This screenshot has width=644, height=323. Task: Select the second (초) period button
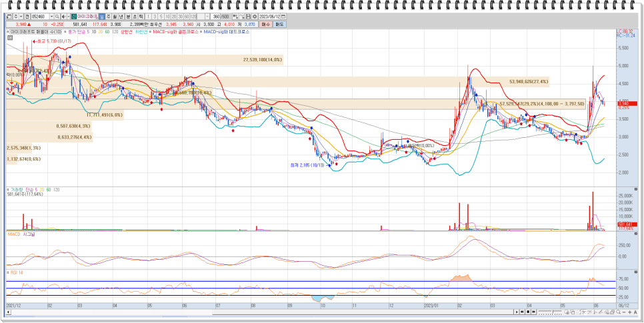click(135, 17)
